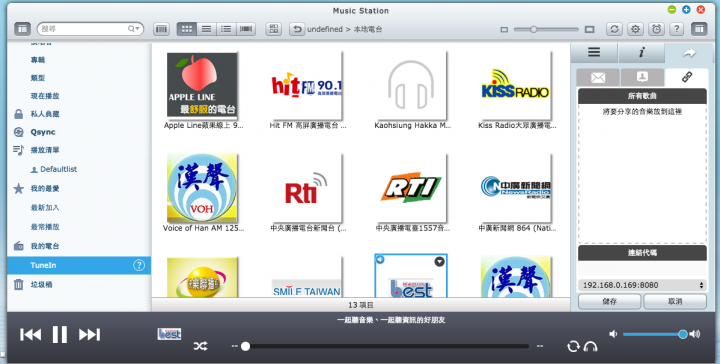Select the Apple Line station thumbnail

(x=202, y=85)
